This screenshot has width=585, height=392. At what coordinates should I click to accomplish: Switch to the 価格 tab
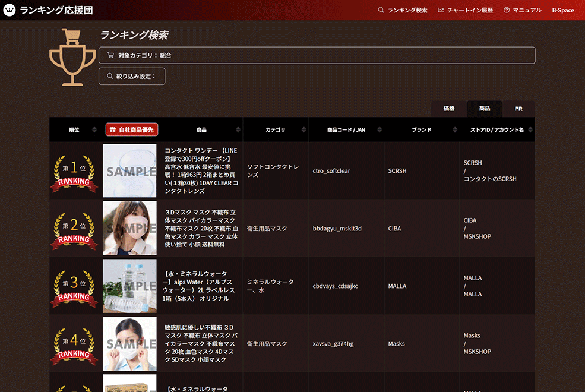click(449, 109)
